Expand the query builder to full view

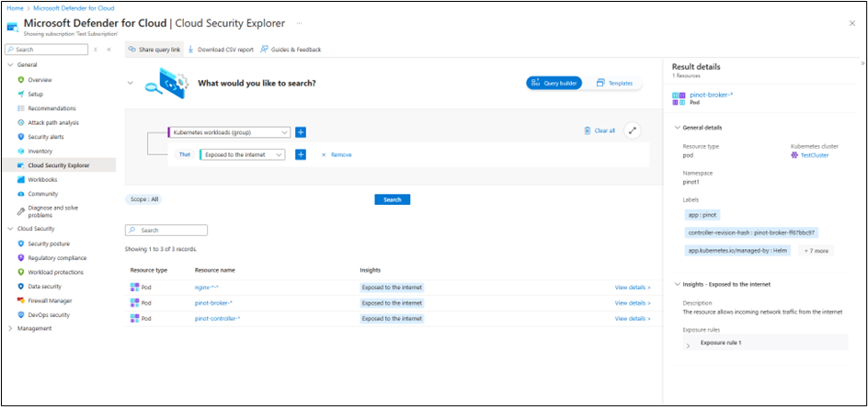click(x=633, y=131)
